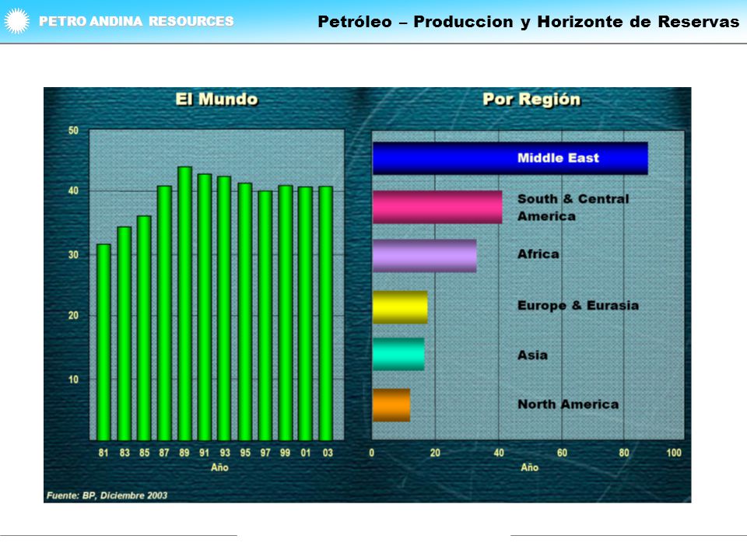
Task: Click the 'Europe & Eurasia' label
Action: 578,306
